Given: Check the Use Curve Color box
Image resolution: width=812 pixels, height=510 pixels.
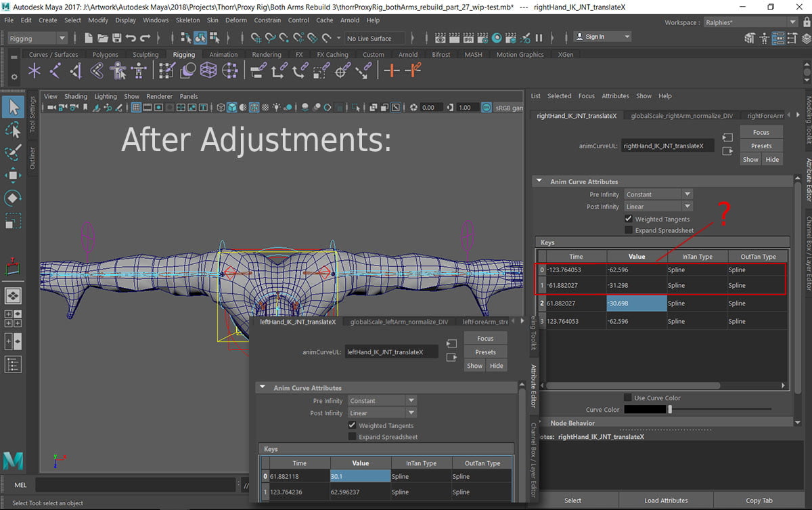Looking at the screenshot, I should pyautogui.click(x=628, y=398).
